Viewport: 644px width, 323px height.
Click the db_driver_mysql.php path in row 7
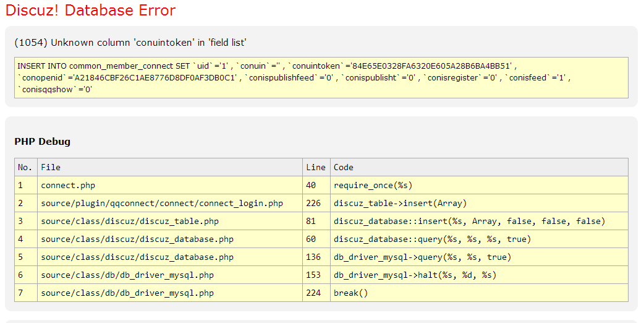click(x=127, y=293)
